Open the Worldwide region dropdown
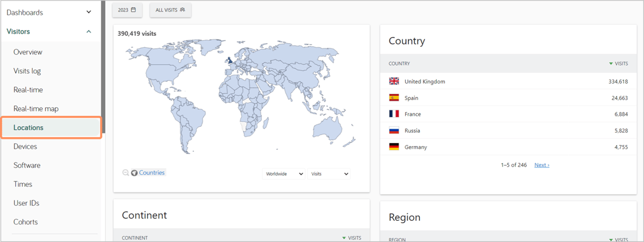Viewport: 644px width, 242px height. 284,174
